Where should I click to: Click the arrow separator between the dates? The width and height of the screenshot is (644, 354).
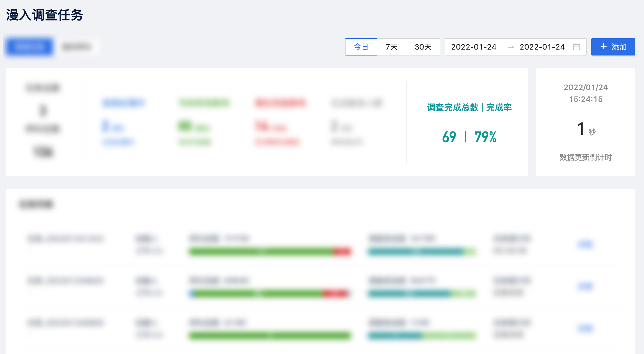pyautogui.click(x=510, y=47)
